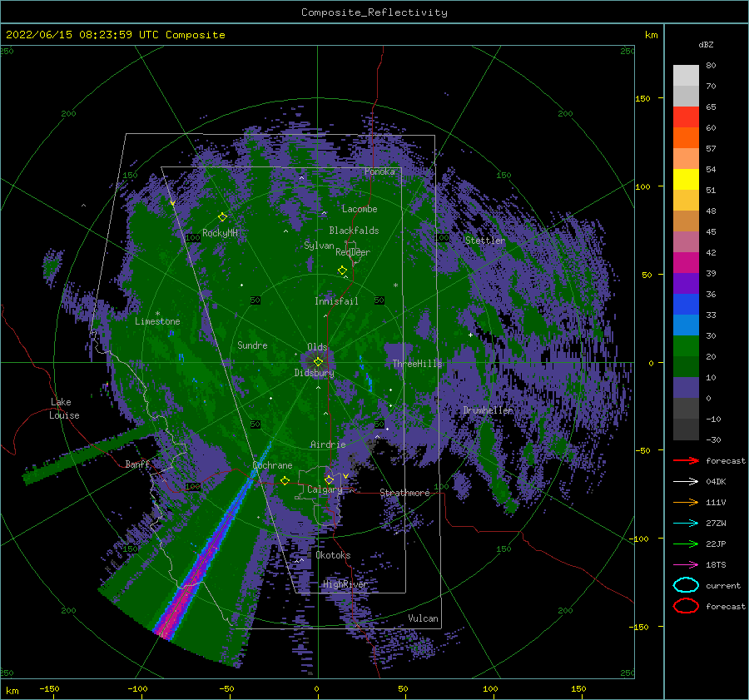Image resolution: width=749 pixels, height=700 pixels.
Task: Click the magenta 18TS arrow icon
Action: pyautogui.click(x=686, y=565)
